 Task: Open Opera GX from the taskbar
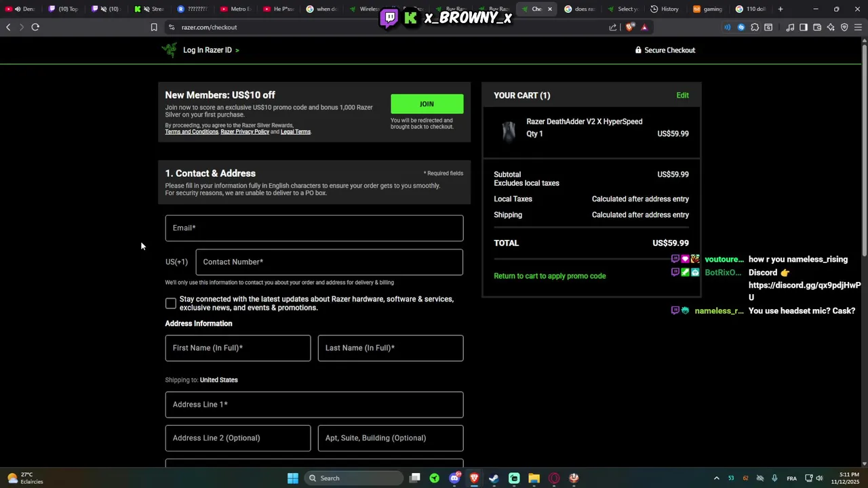pyautogui.click(x=554, y=478)
